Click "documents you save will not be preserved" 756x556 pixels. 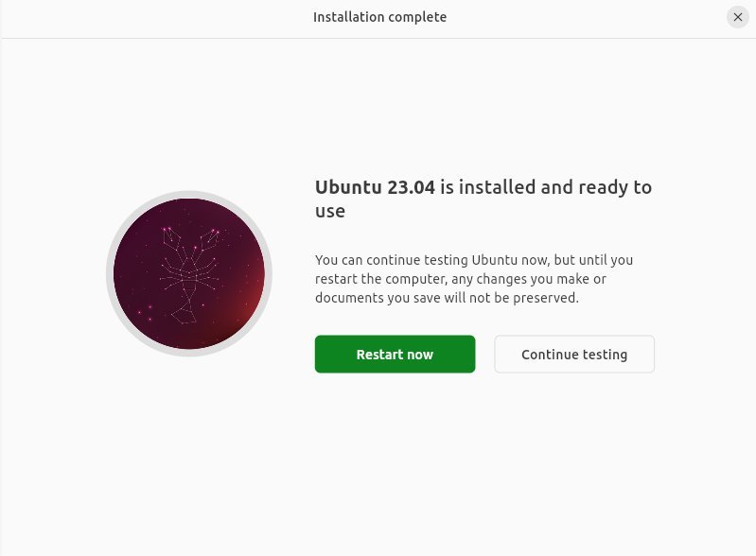click(447, 298)
